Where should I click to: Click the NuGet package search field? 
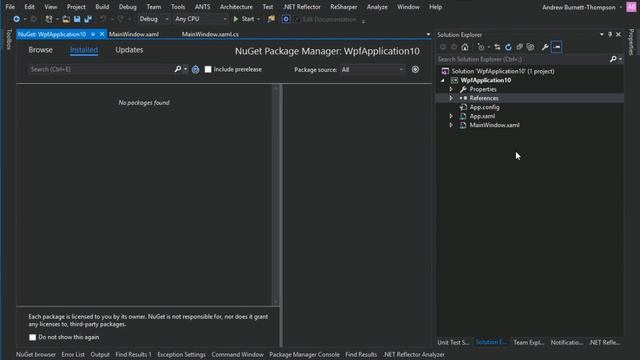click(x=100, y=69)
